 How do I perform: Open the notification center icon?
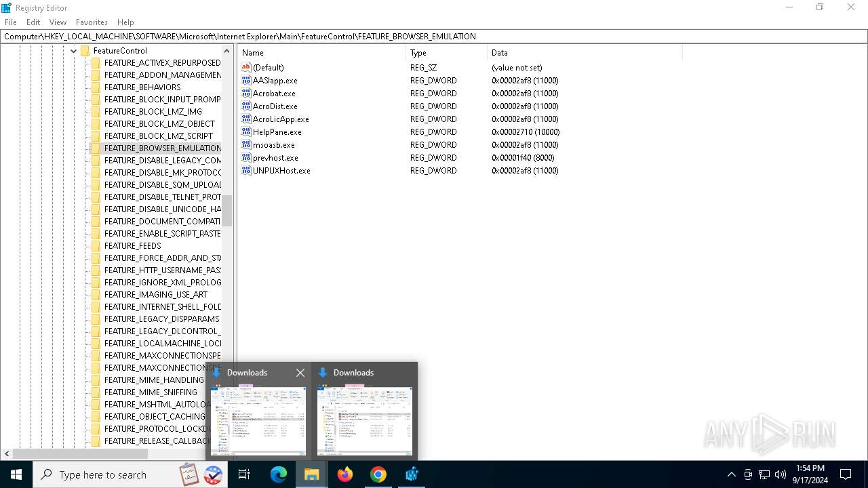pos(846,474)
